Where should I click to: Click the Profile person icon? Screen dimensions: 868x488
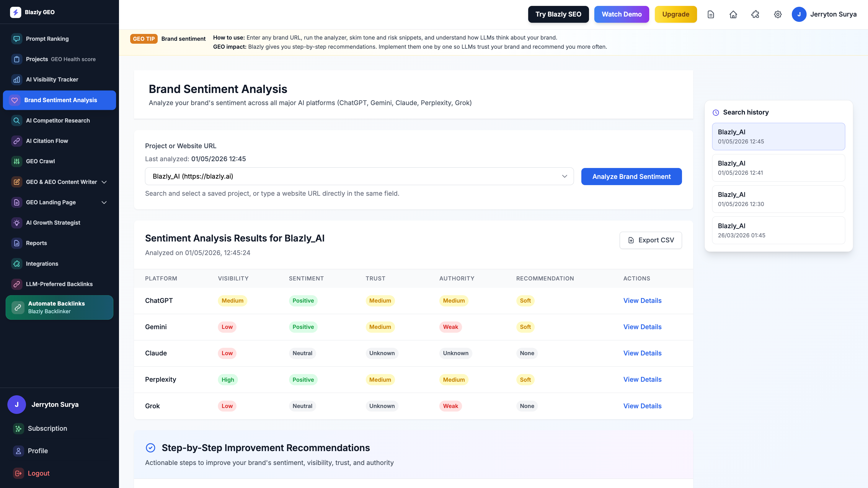tap(19, 451)
